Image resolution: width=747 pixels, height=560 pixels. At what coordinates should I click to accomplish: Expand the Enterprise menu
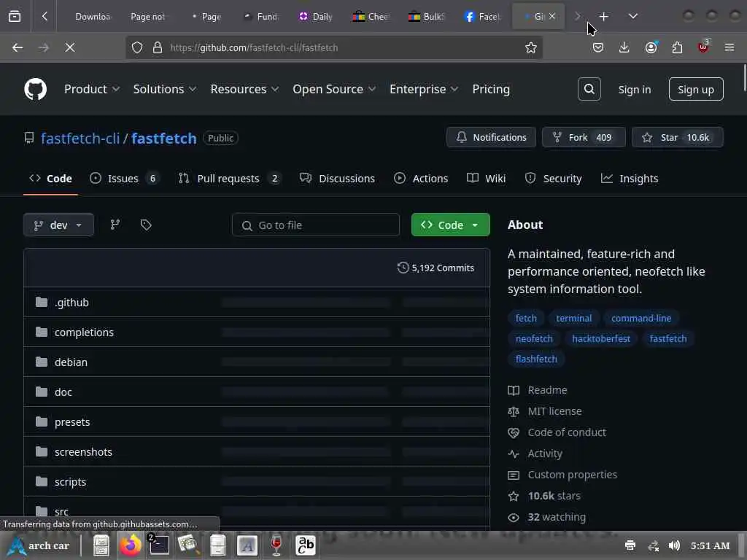(424, 89)
